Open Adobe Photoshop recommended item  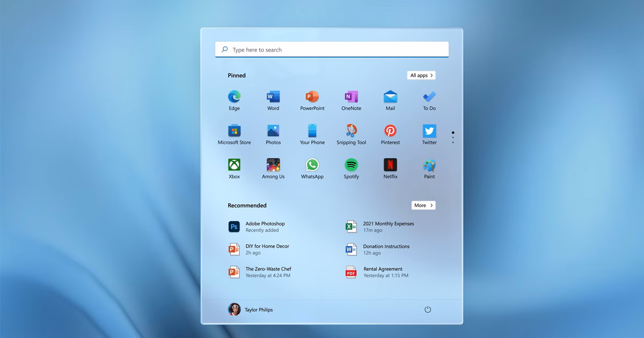point(257,227)
